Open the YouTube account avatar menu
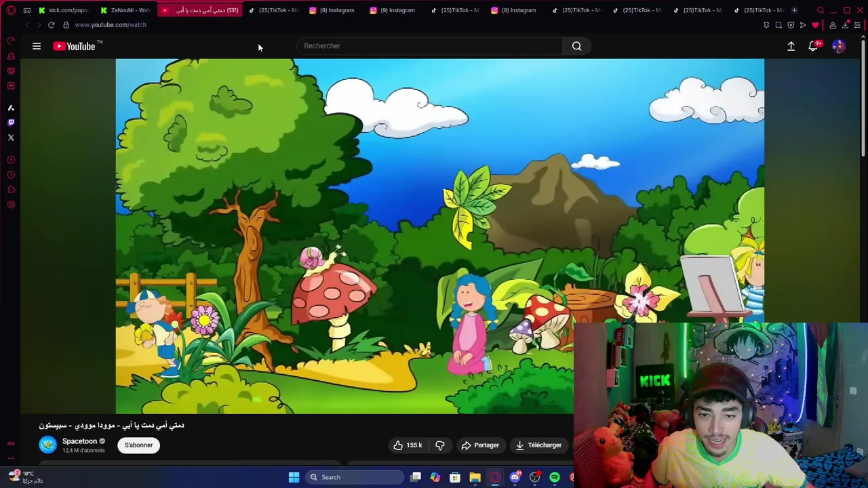868x488 pixels. pos(839,46)
